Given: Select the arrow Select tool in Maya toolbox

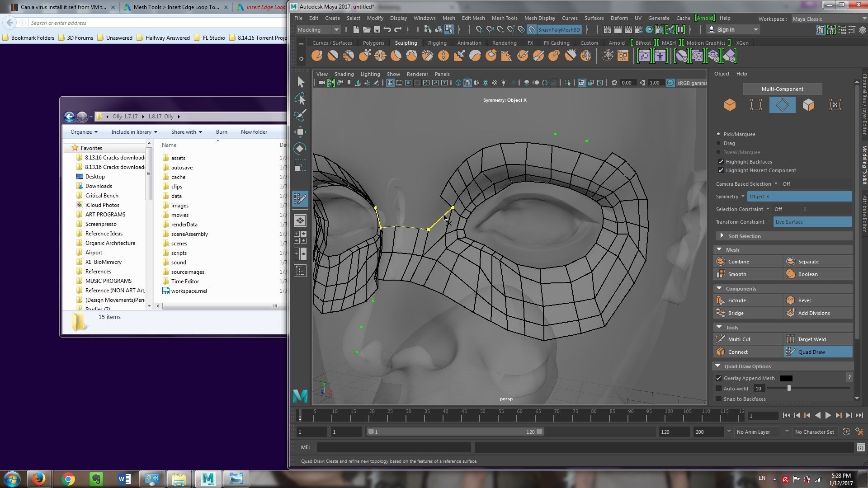Looking at the screenshot, I should [x=301, y=82].
